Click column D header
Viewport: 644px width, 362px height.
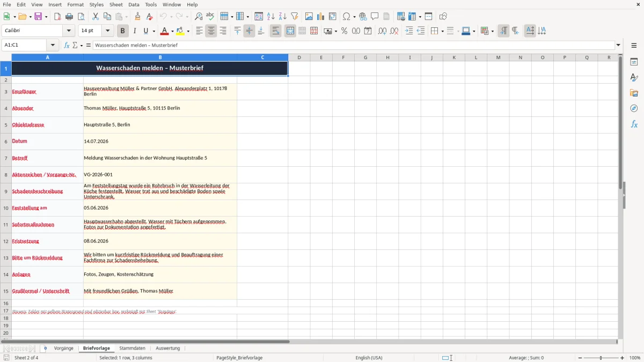[299, 57]
